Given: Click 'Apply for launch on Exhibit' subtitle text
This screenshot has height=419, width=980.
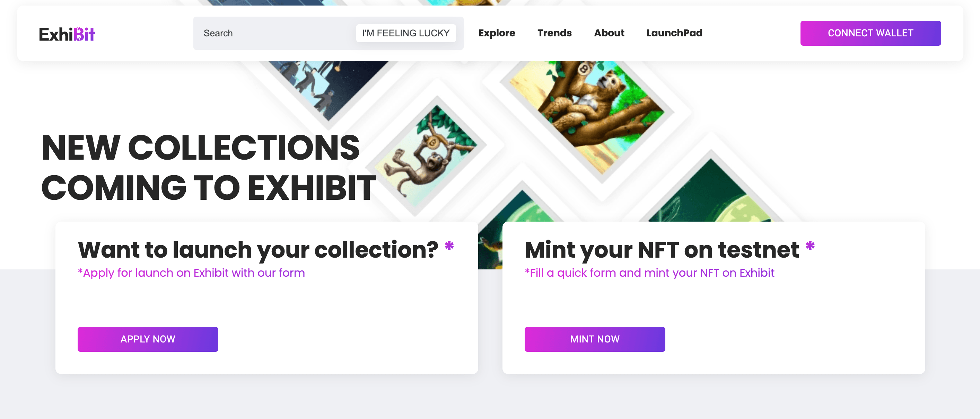Looking at the screenshot, I should pos(191,273).
